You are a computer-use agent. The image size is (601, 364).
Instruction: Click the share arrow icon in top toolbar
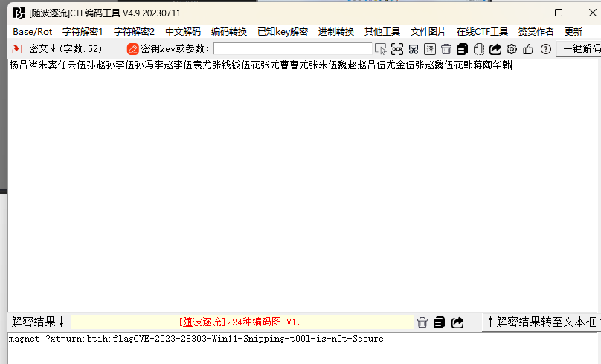(x=495, y=49)
